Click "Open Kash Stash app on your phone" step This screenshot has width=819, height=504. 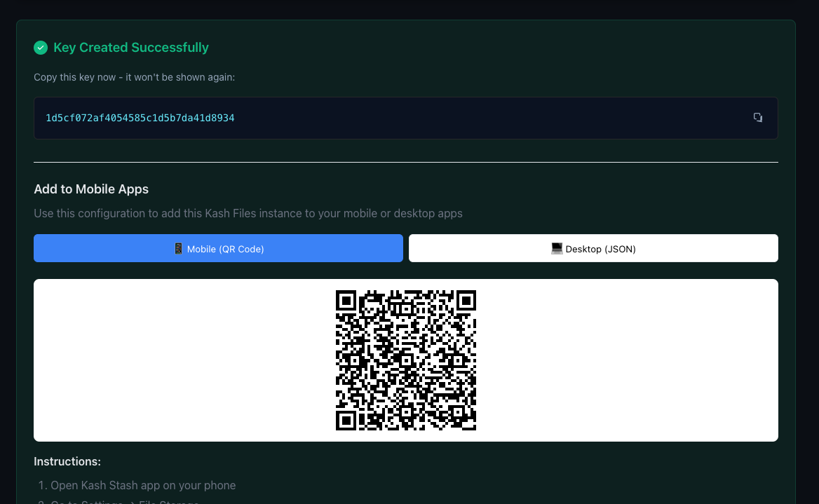[x=143, y=485]
